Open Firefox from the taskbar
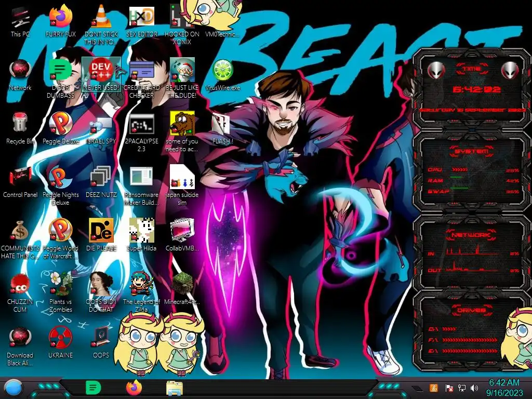Viewport: 532px width, 399px height. coord(134,388)
